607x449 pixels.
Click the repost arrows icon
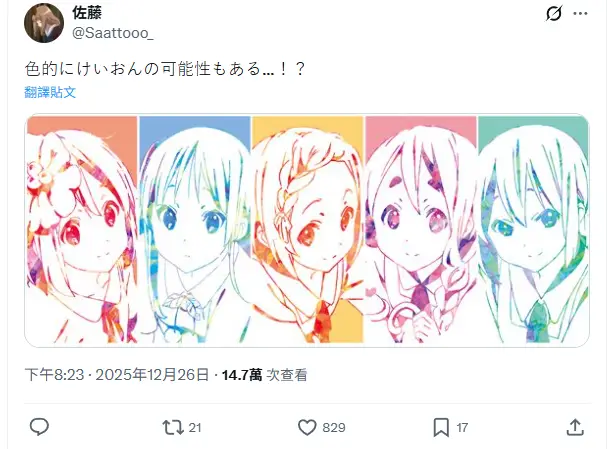pos(173,427)
